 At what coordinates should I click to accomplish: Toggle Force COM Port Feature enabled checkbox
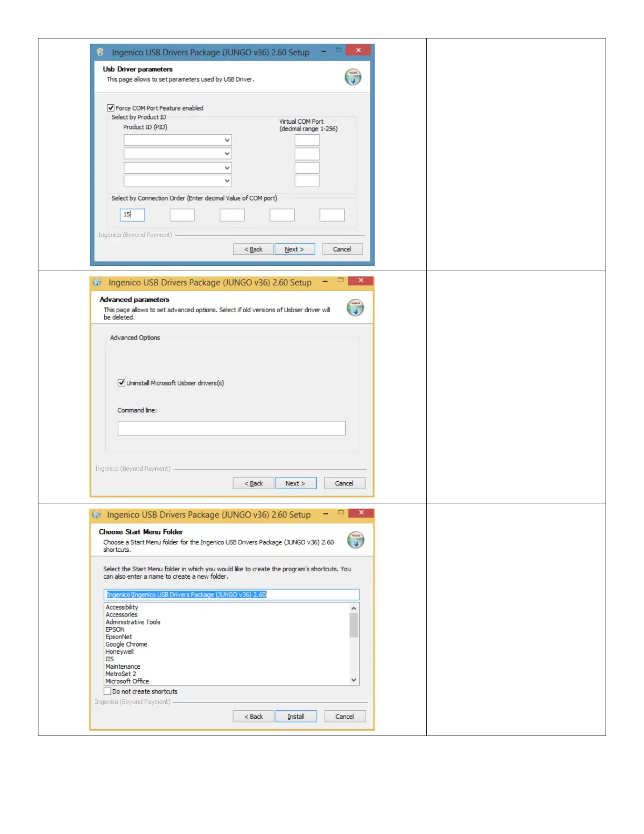coord(110,108)
